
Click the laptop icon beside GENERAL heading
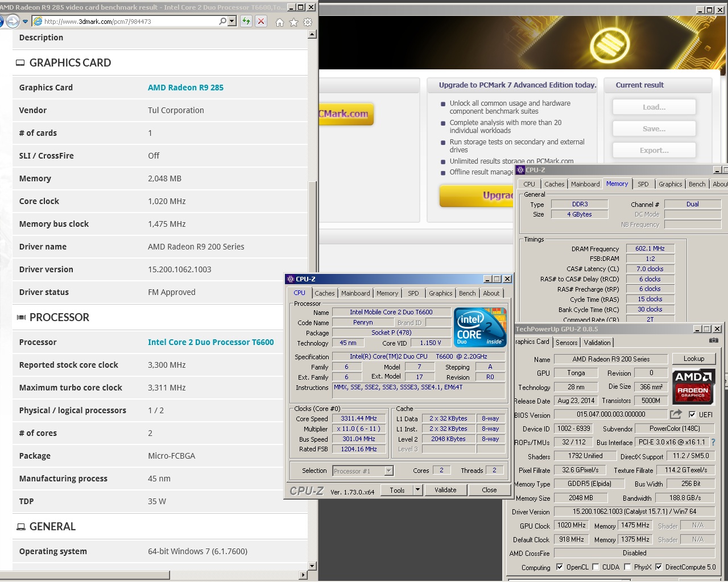pyautogui.click(x=21, y=527)
